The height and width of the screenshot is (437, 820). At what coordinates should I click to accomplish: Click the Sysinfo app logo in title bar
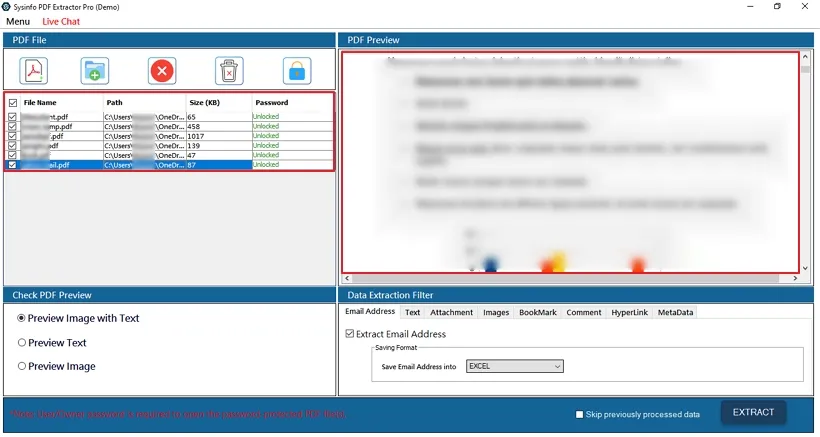click(7, 7)
